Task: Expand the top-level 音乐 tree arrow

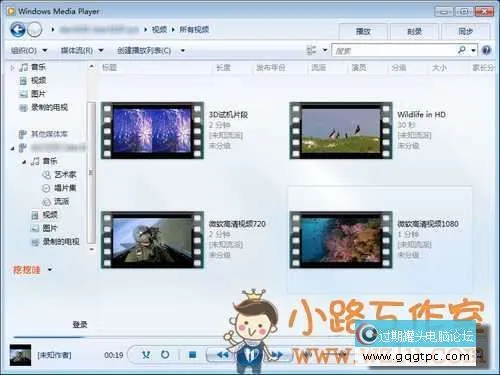Action: (13, 68)
